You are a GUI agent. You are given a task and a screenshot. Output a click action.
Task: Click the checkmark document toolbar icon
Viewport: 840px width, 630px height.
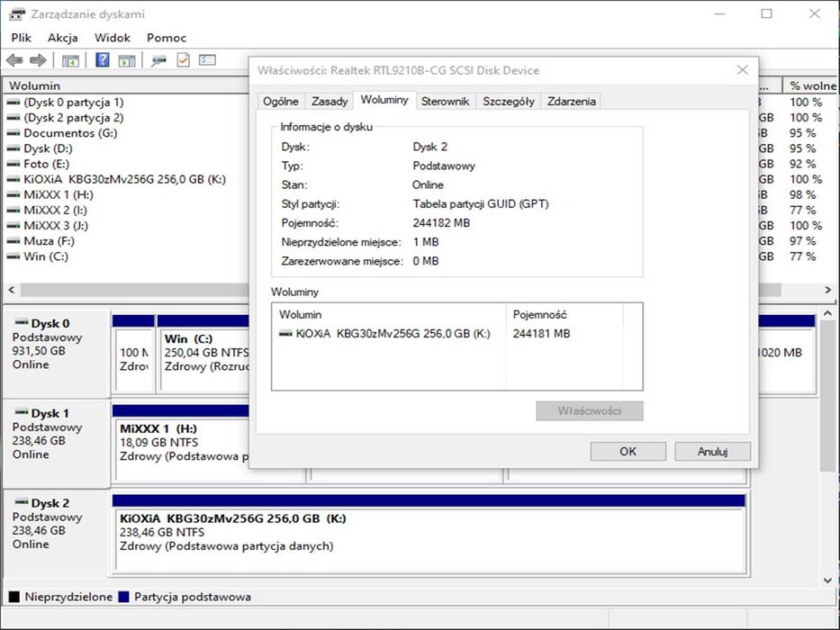(183, 60)
